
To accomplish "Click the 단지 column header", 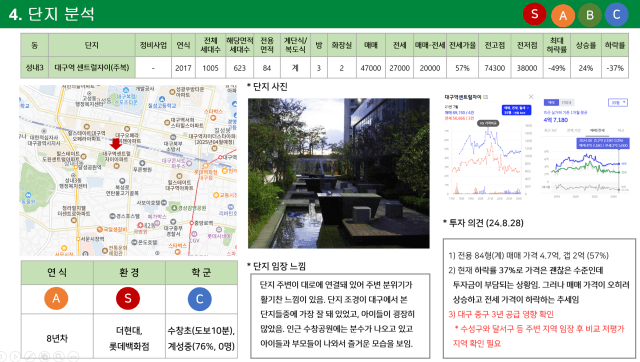I will (91, 45).
